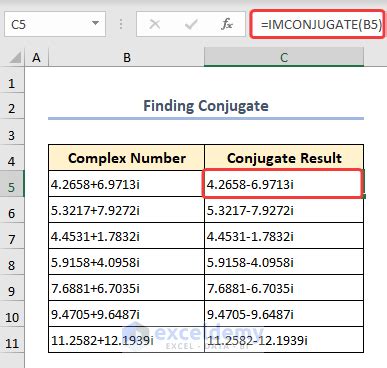This screenshot has width=387, height=368.
Task: Select cell with 5.9158-4.0958i
Action: click(x=284, y=262)
